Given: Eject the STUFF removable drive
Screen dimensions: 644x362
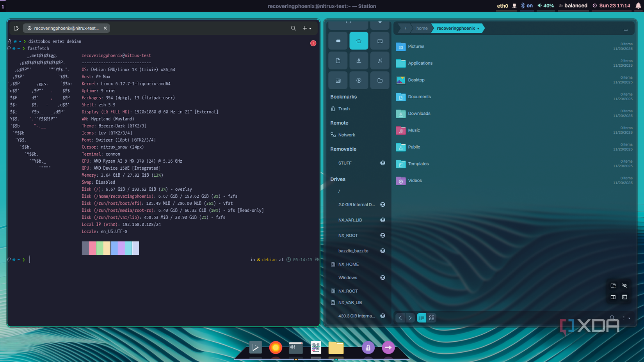Looking at the screenshot, I should tap(382, 163).
